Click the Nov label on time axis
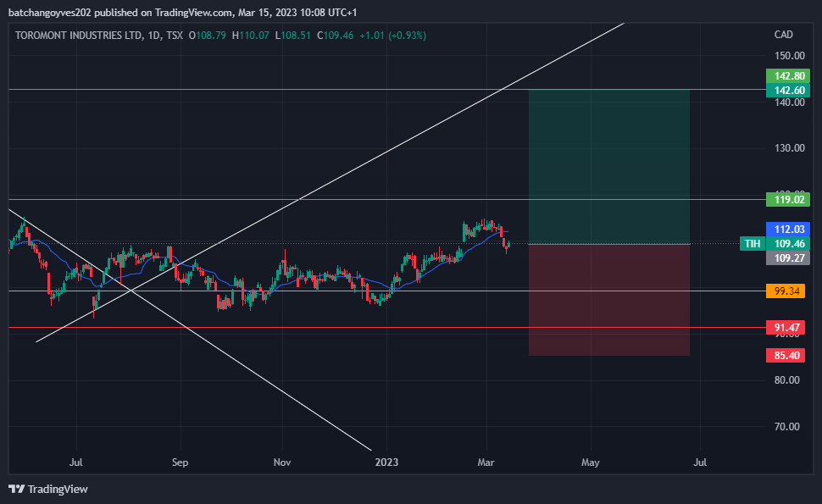 coord(282,462)
